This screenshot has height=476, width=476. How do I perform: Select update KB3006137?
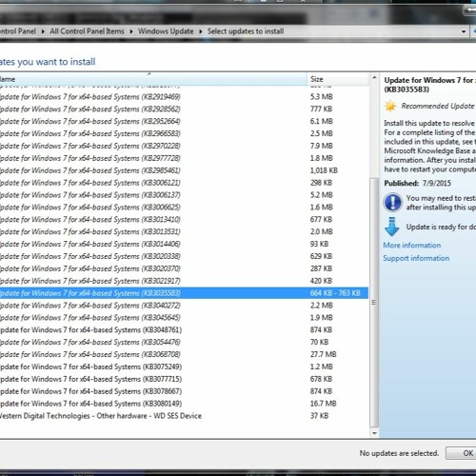[x=184, y=195]
